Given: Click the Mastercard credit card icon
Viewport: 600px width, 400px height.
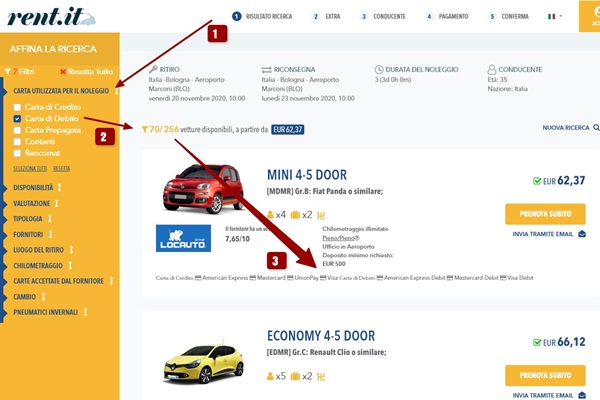Looking at the screenshot, I should tap(253, 278).
